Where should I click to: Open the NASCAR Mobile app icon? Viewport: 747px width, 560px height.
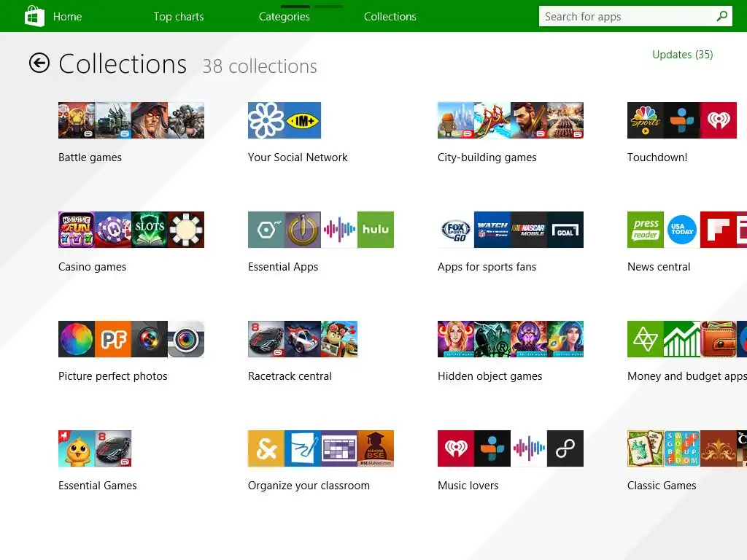[x=529, y=230]
